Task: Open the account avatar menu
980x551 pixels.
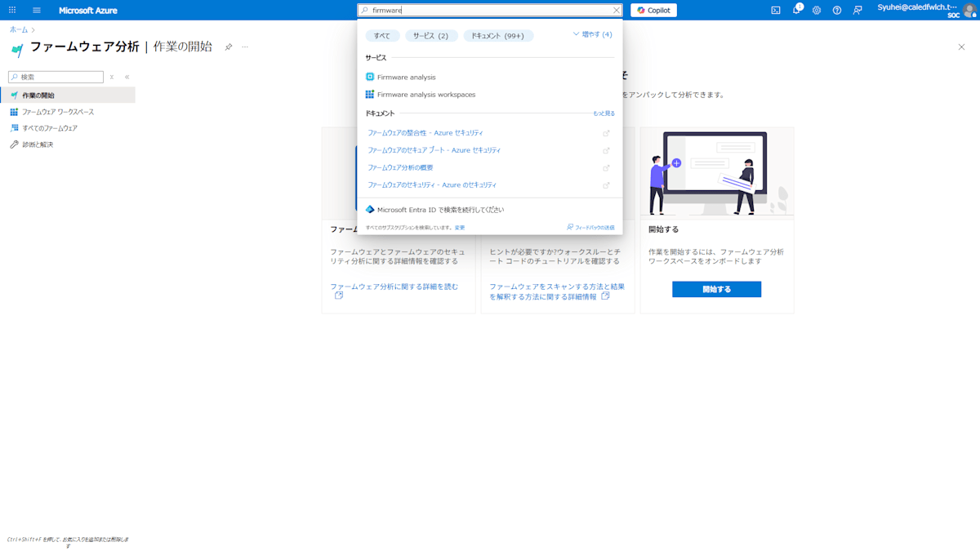Action: 969,11
